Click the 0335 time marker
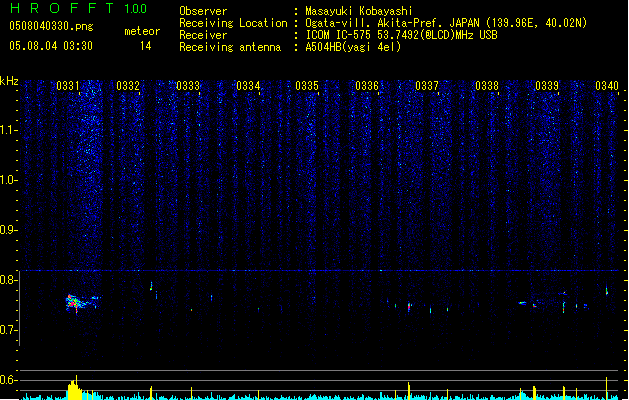This screenshot has height=400, width=629. click(x=307, y=86)
